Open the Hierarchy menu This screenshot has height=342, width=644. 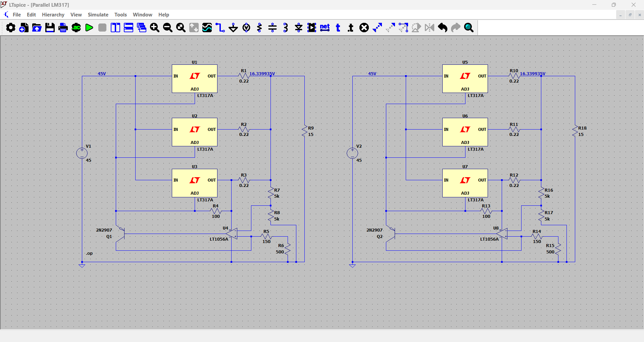[53, 15]
